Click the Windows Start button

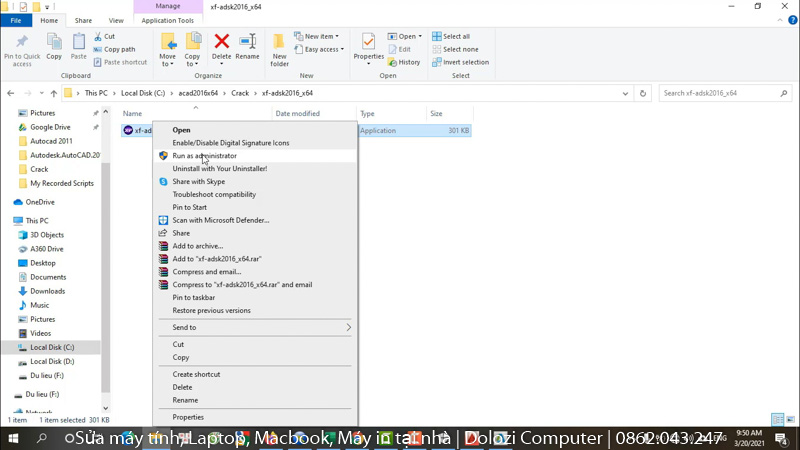[x=14, y=438]
